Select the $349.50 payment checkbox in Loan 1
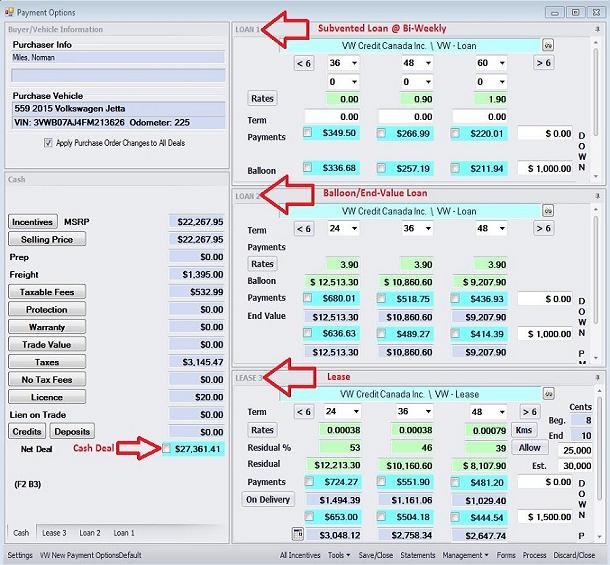 pos(307,133)
